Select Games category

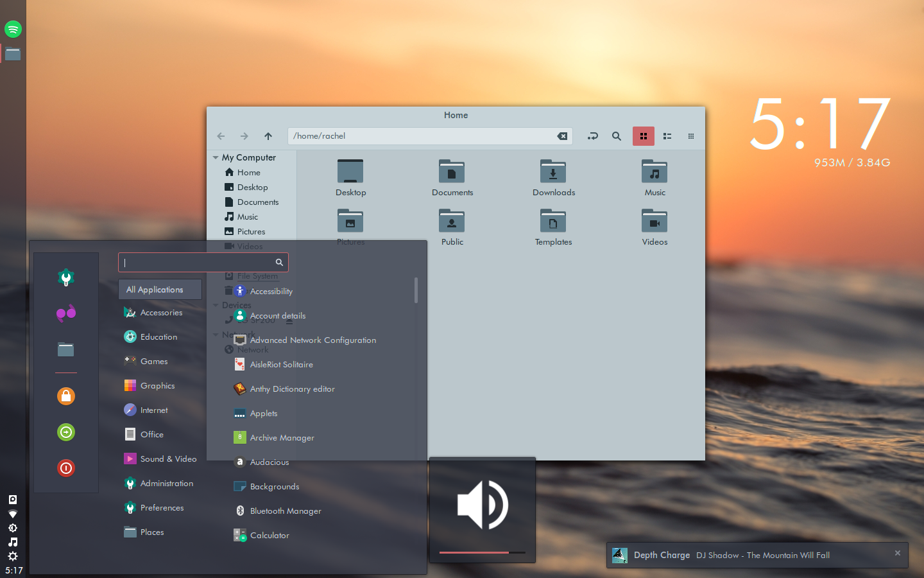click(160, 362)
